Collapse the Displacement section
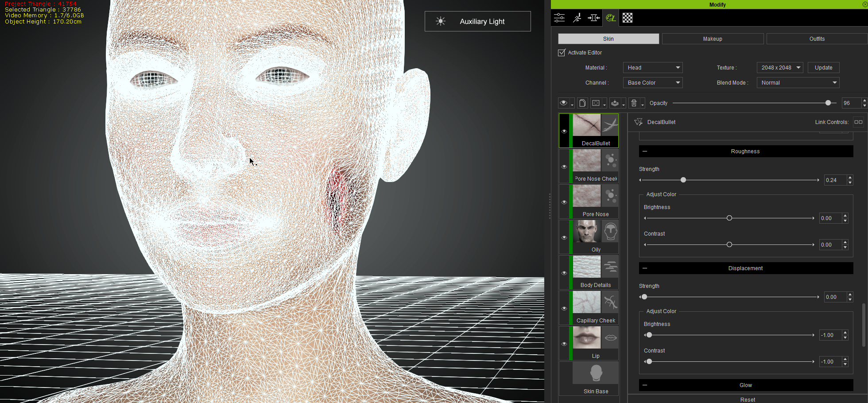 click(x=645, y=268)
